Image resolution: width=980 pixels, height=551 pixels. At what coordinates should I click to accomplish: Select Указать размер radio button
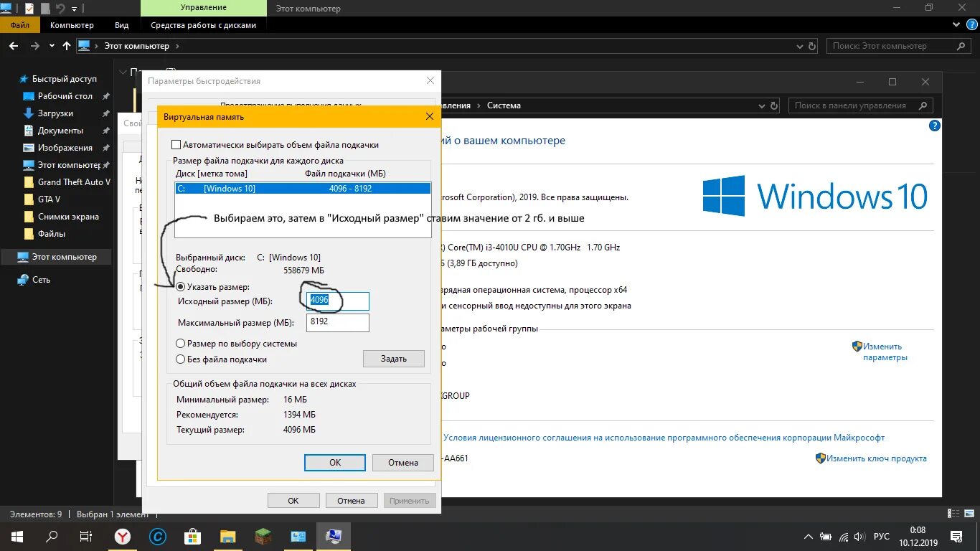[x=180, y=287]
